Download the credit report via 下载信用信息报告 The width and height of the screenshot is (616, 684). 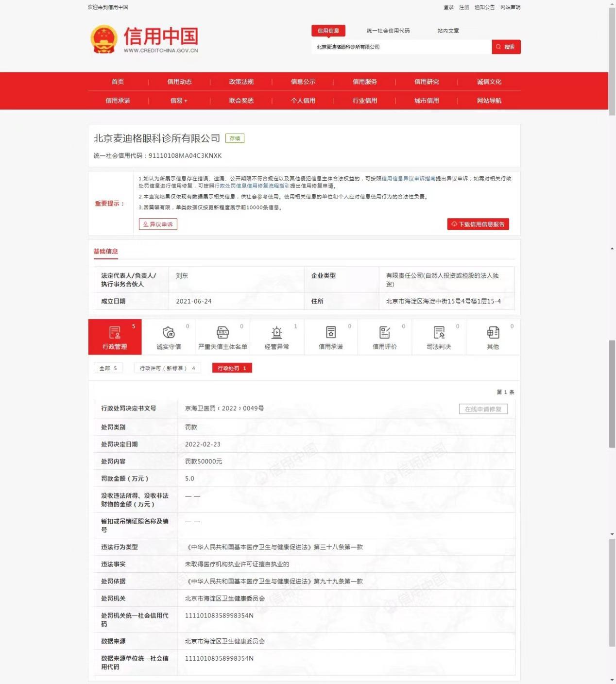point(478,224)
